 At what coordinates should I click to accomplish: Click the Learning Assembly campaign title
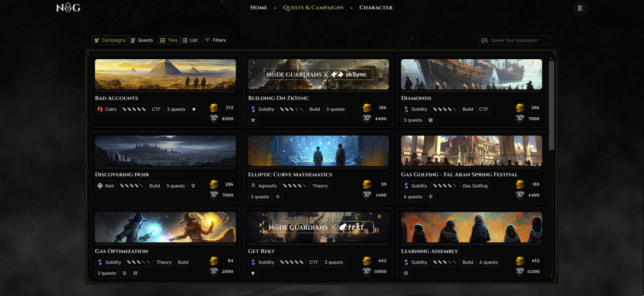tap(430, 251)
